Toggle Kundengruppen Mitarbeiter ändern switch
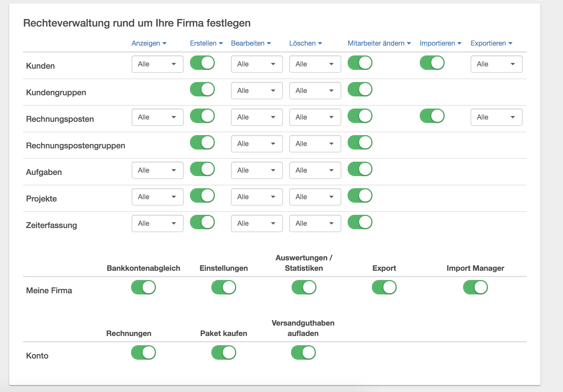 click(x=360, y=89)
